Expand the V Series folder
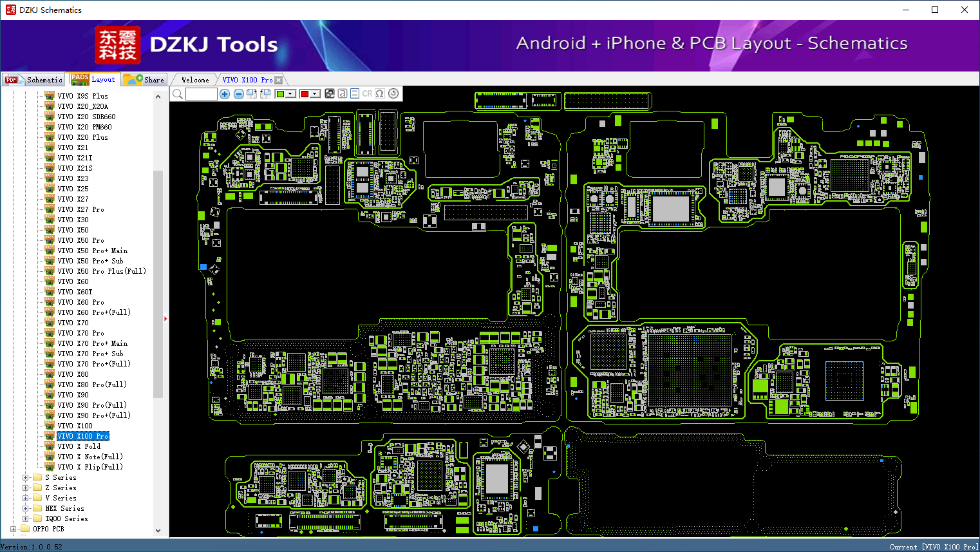Image resolution: width=980 pixels, height=552 pixels. pyautogui.click(x=26, y=499)
